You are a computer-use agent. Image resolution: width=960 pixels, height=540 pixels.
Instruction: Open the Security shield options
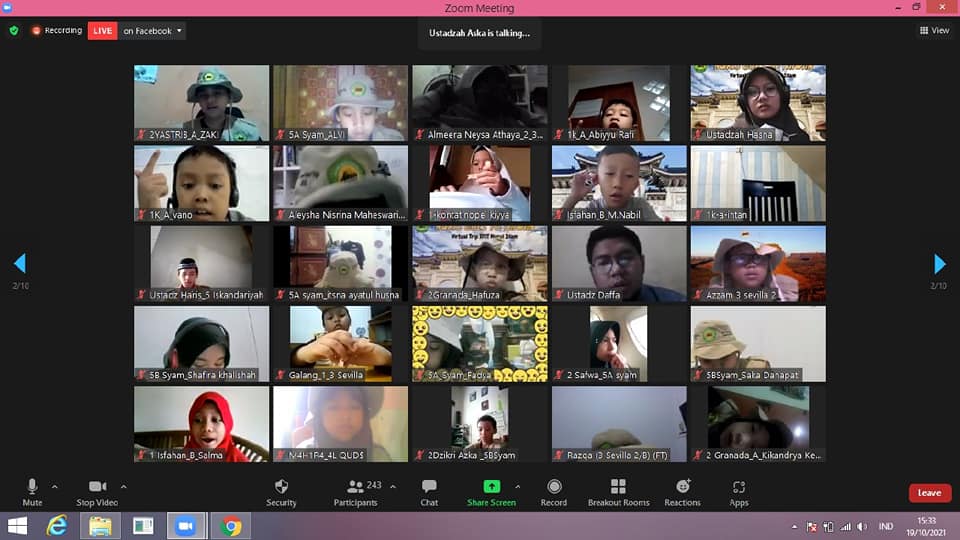point(281,488)
